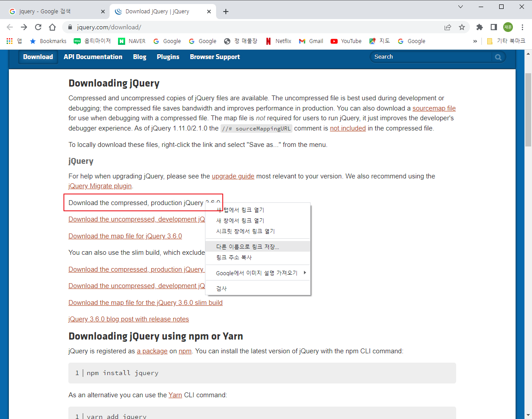Open the Extensions puzzle icon
The height and width of the screenshot is (419, 532).
(479, 27)
